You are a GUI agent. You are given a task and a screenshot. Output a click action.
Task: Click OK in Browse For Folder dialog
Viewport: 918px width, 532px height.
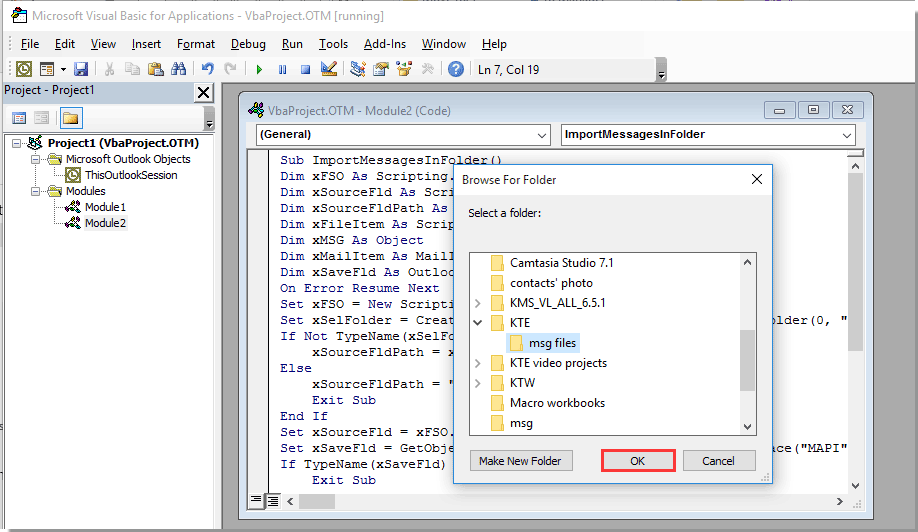[638, 461]
